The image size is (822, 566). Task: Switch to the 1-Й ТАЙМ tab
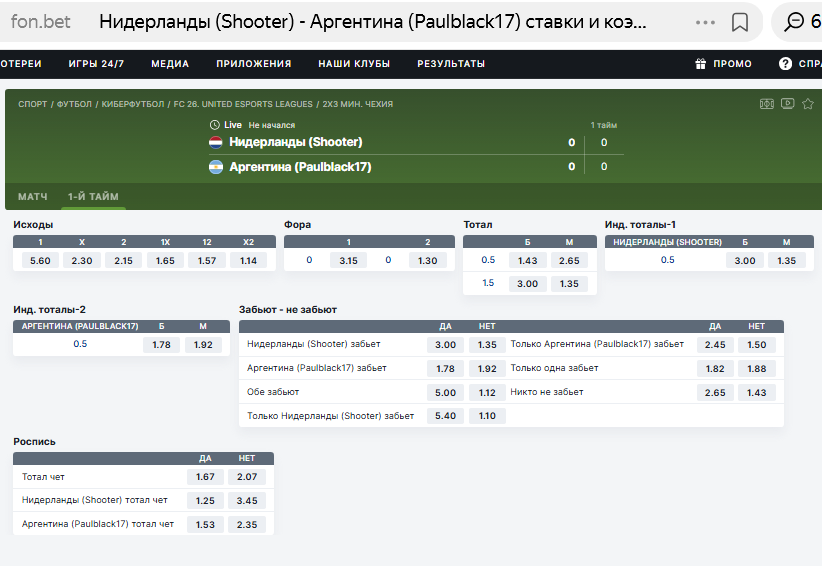pos(93,197)
